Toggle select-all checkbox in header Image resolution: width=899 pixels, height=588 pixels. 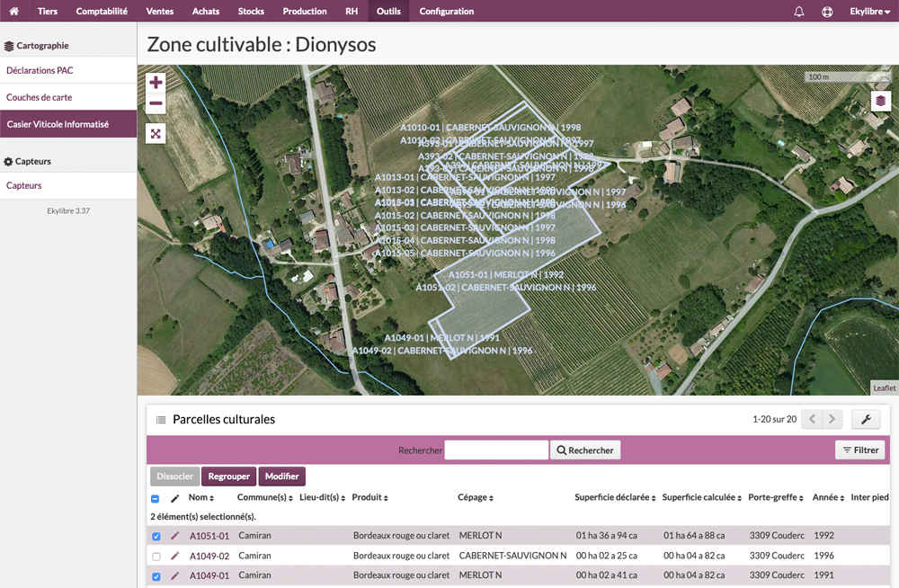(x=155, y=498)
